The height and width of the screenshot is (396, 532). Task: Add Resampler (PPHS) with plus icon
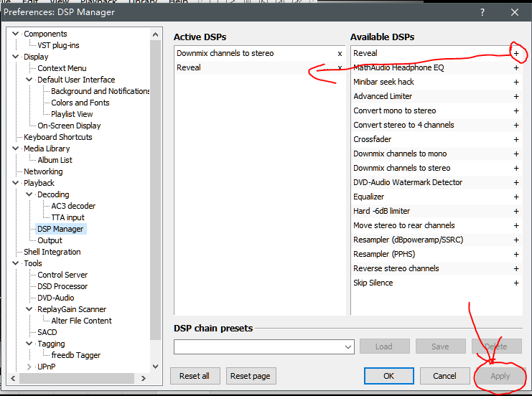pyautogui.click(x=515, y=254)
